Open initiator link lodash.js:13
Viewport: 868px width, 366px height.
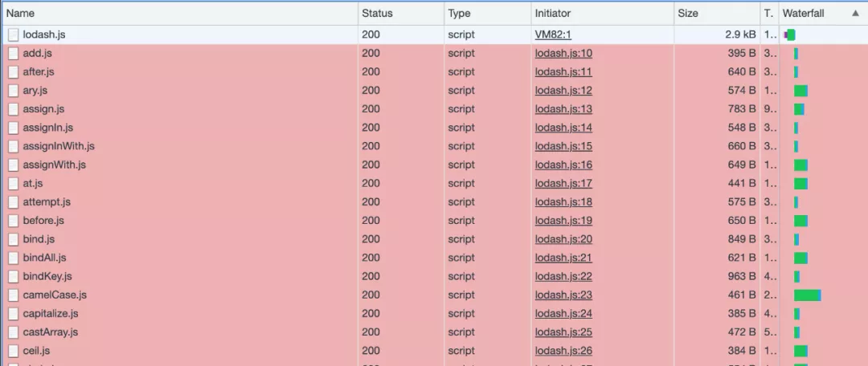[x=563, y=109]
